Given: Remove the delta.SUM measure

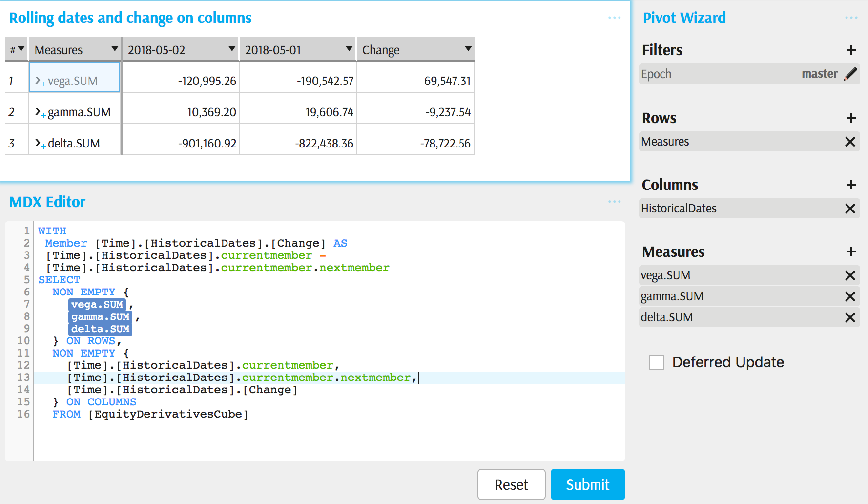Looking at the screenshot, I should click(x=850, y=317).
